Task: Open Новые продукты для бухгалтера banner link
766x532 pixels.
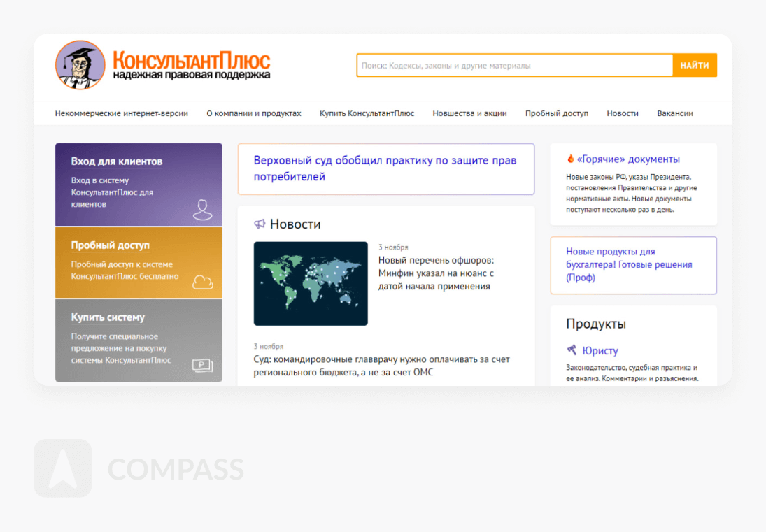Action: (629, 264)
